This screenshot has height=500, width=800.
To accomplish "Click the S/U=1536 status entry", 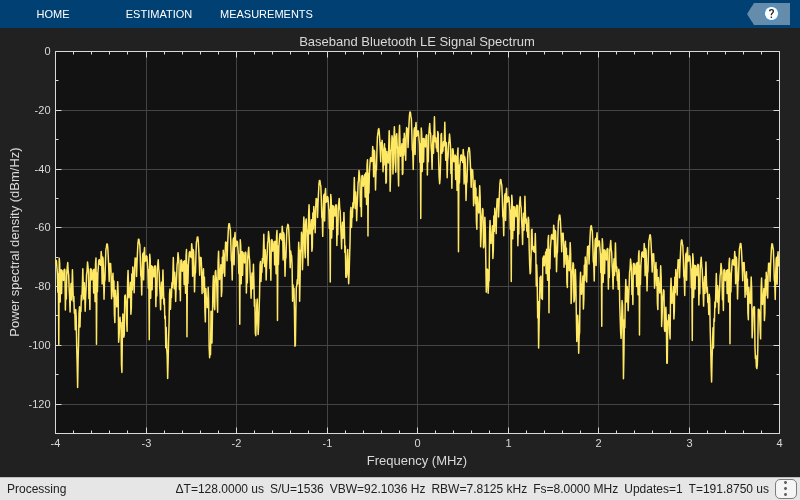I will [x=296, y=489].
